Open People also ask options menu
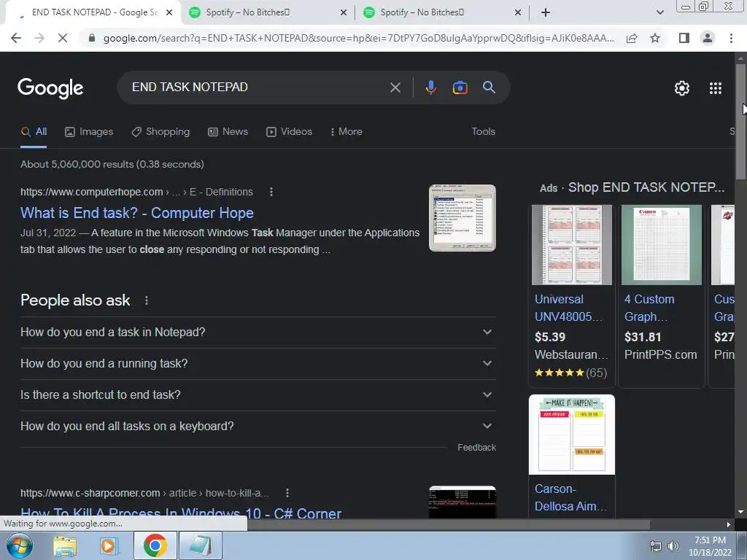 point(146,300)
